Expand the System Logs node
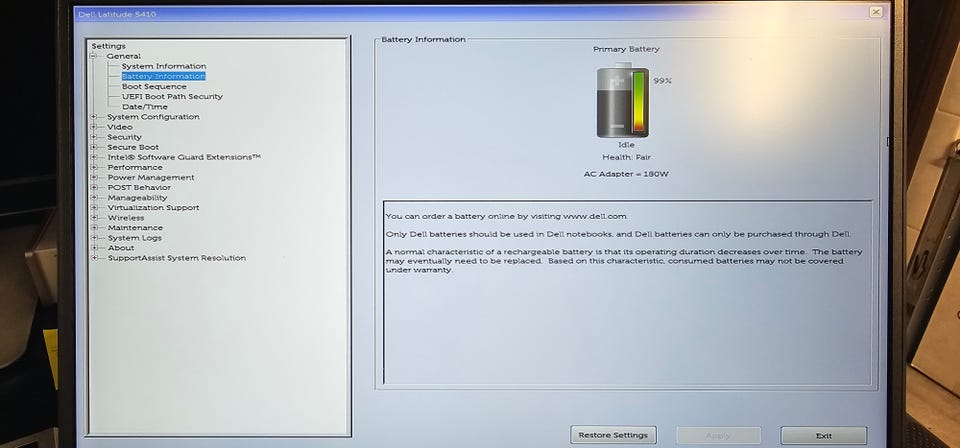 (94, 238)
